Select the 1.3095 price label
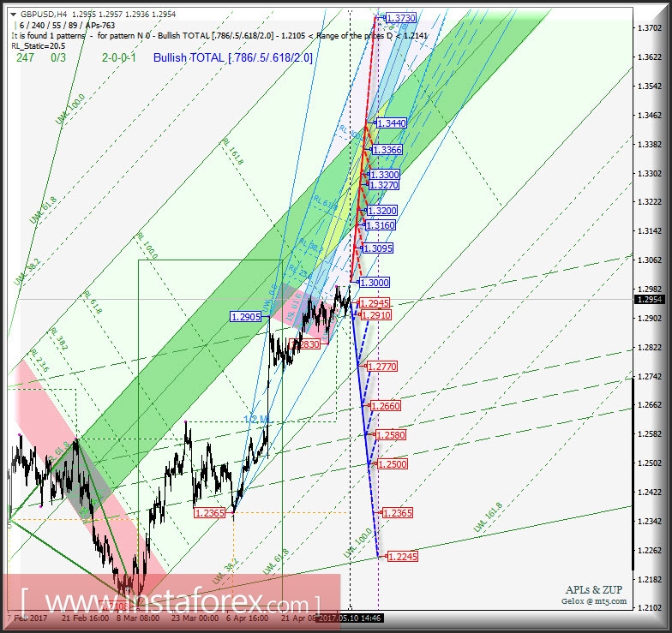The height and width of the screenshot is (633, 672). point(377,248)
